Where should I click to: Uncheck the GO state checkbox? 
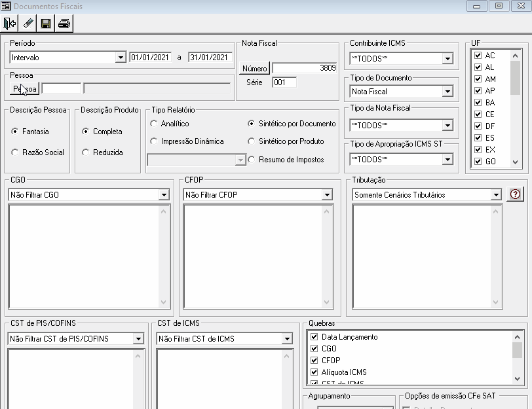point(478,161)
